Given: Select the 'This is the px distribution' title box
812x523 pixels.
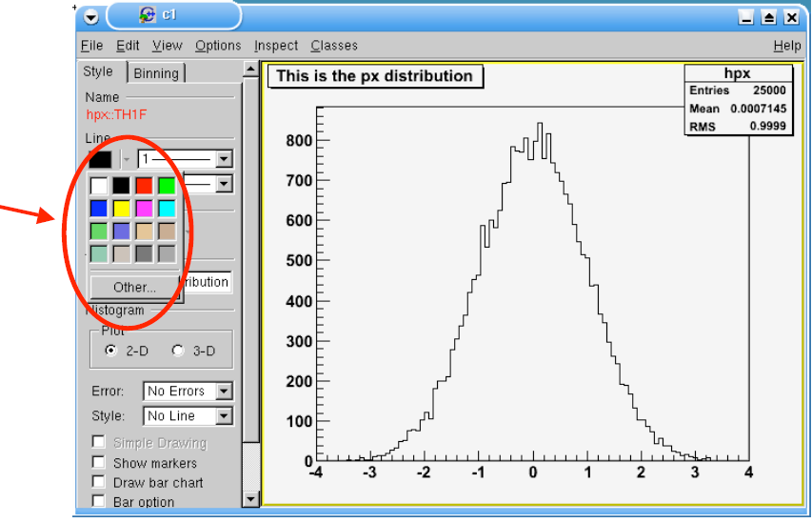Looking at the screenshot, I should (x=375, y=76).
